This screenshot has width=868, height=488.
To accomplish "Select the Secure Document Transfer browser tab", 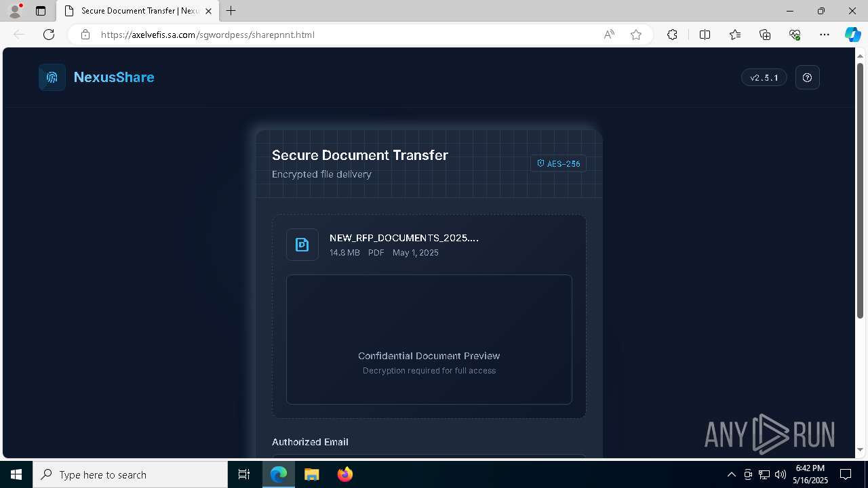I will tap(138, 11).
